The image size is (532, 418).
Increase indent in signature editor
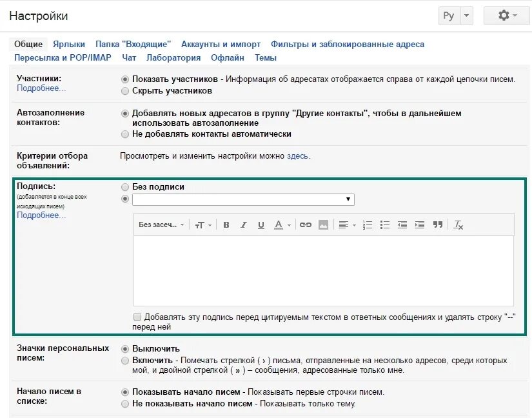[x=420, y=225]
